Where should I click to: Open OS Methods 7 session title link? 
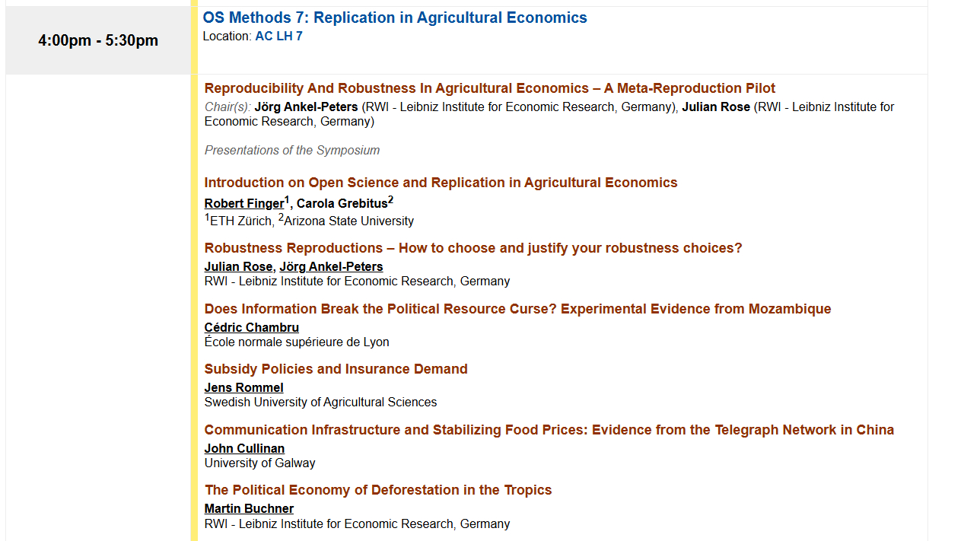[394, 18]
